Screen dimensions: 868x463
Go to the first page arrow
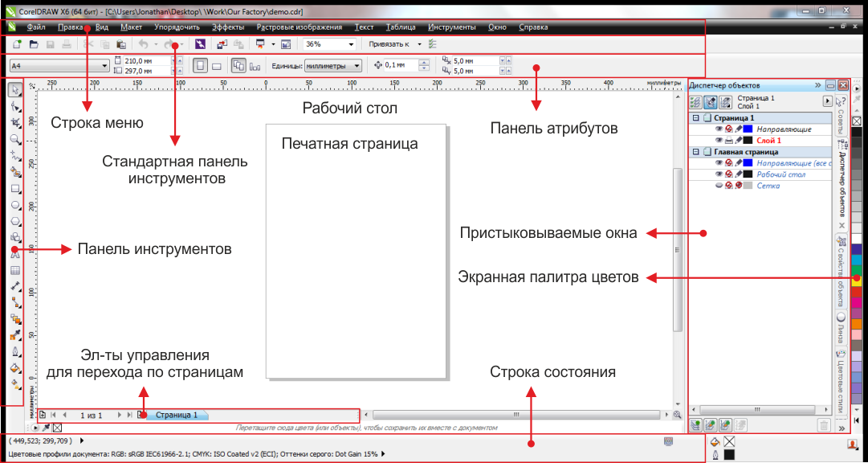tap(54, 415)
